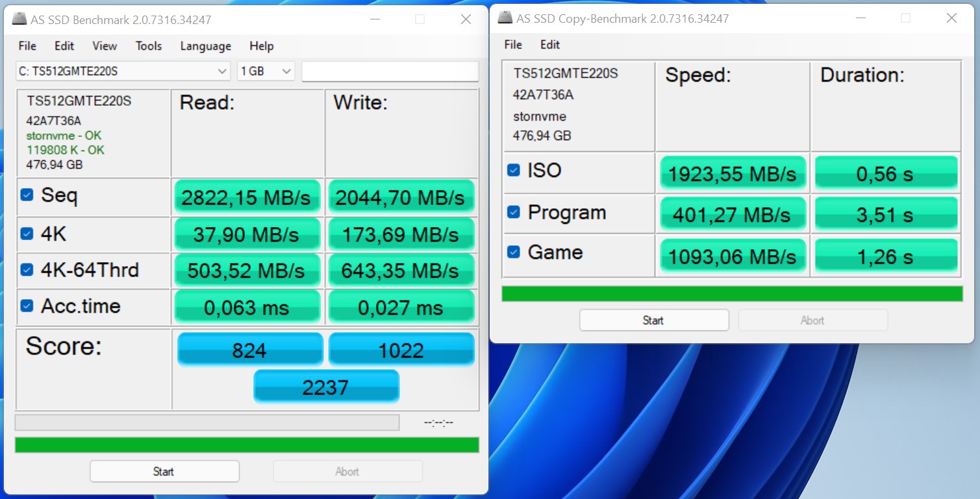Click the AS SSD Benchmark title bar icon
Screen dimensions: 980x499
[x=20, y=19]
